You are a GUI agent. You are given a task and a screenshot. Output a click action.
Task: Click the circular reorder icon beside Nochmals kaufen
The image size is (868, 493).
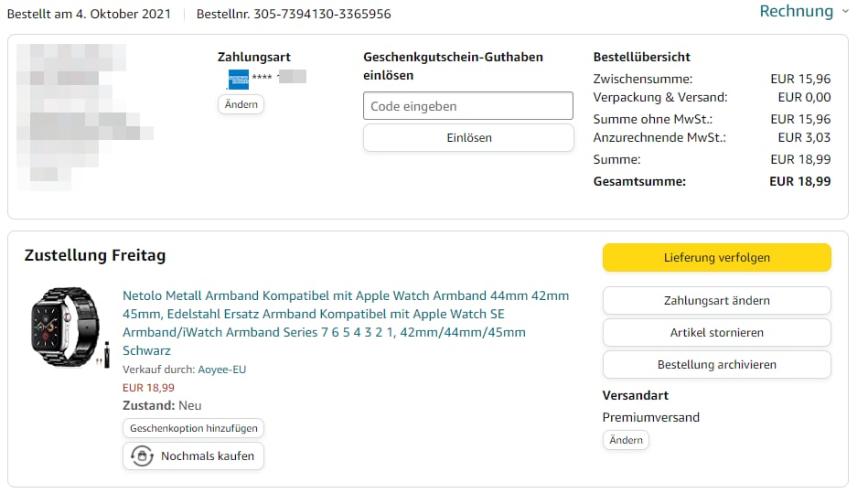(x=142, y=455)
